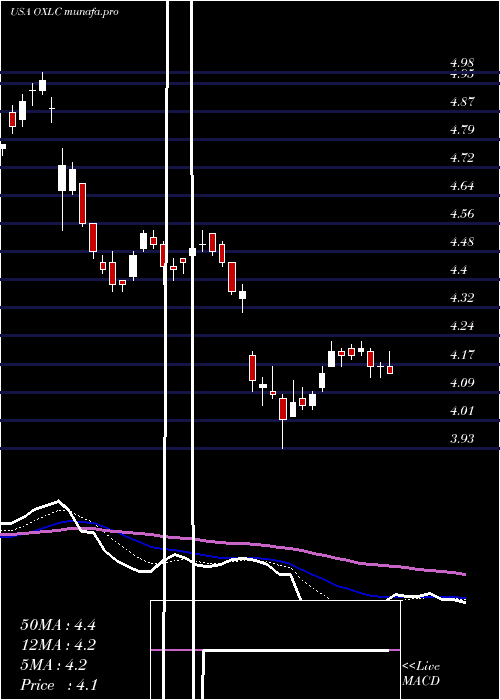Image resolution: width=500 pixels, height=700 pixels.
Task: Click the Price : 4.1 readout
Action: [59, 685]
